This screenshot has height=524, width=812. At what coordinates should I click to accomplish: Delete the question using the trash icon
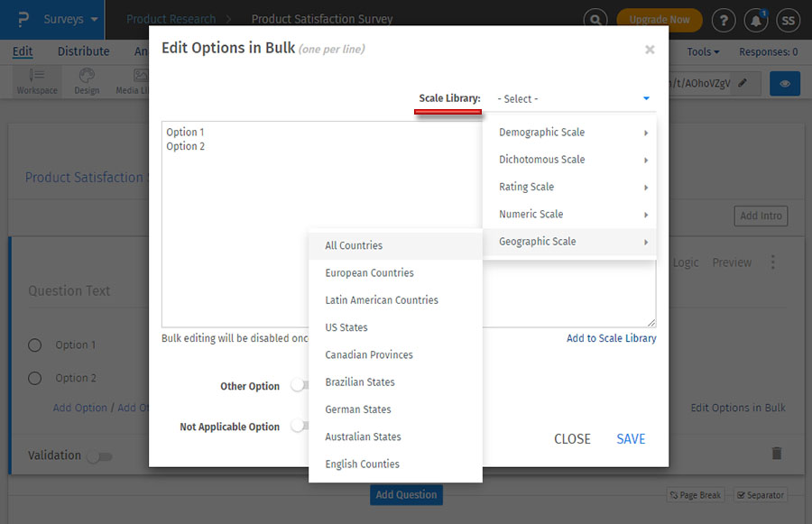click(x=777, y=455)
